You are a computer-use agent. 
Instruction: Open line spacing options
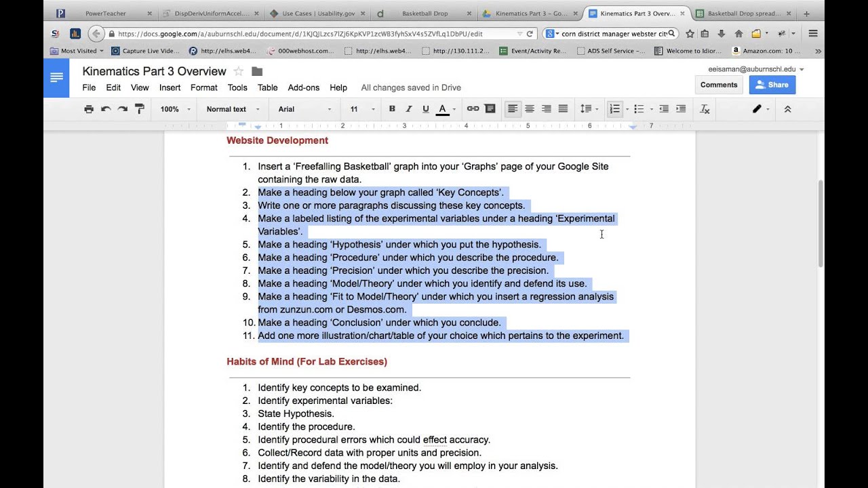tap(588, 109)
